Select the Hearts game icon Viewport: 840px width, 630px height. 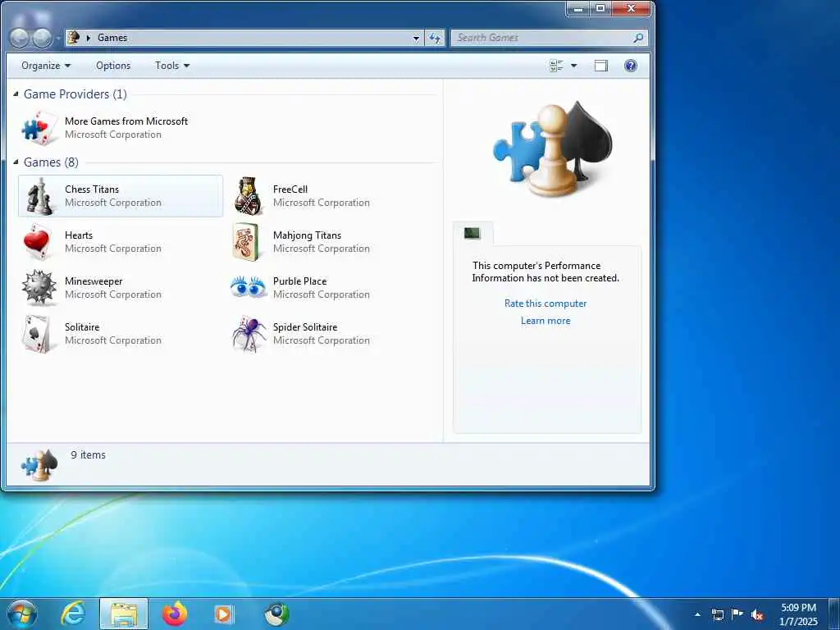click(x=37, y=242)
